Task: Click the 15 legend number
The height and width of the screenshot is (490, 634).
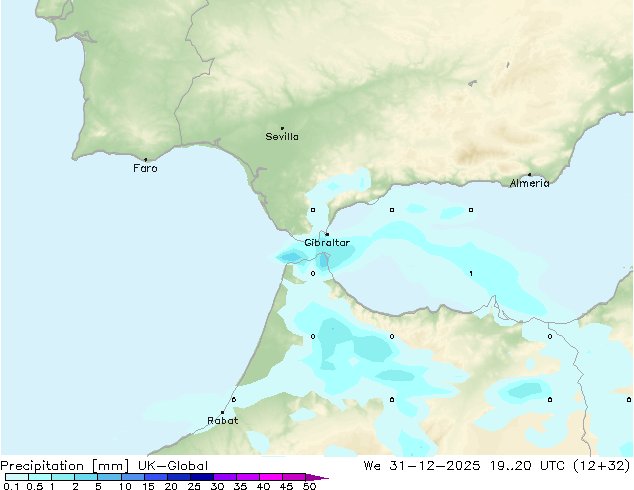Action: click(148, 486)
